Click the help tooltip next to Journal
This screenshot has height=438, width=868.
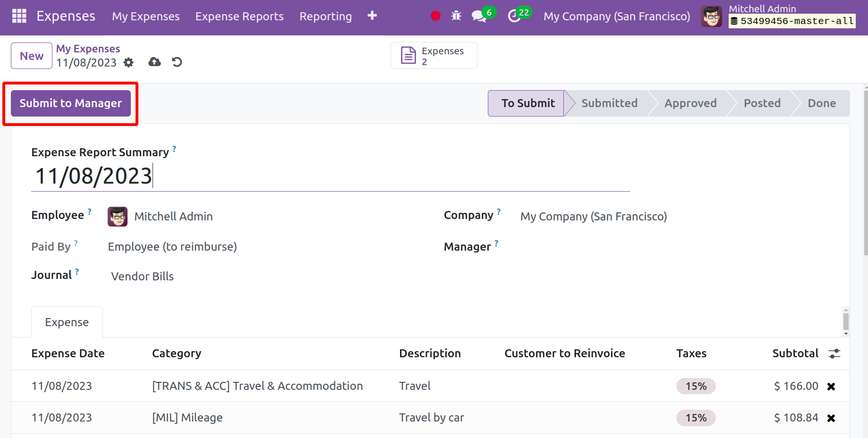(x=77, y=271)
